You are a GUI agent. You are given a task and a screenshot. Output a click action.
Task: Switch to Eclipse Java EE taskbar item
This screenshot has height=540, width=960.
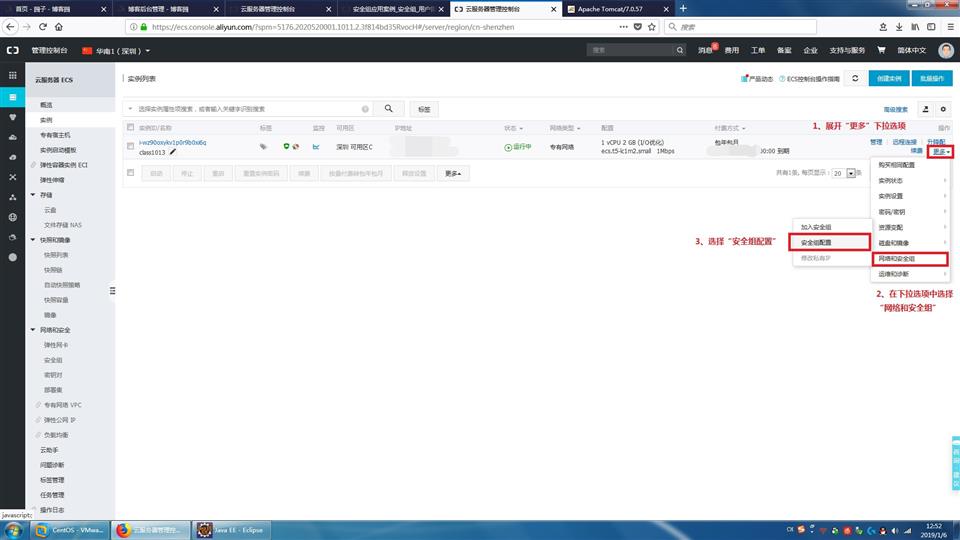tap(231, 530)
